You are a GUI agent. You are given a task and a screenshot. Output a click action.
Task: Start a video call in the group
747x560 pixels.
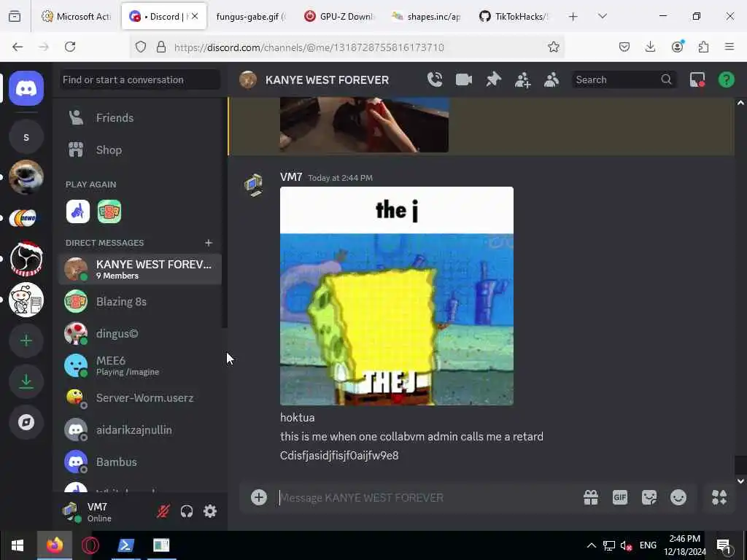(463, 79)
